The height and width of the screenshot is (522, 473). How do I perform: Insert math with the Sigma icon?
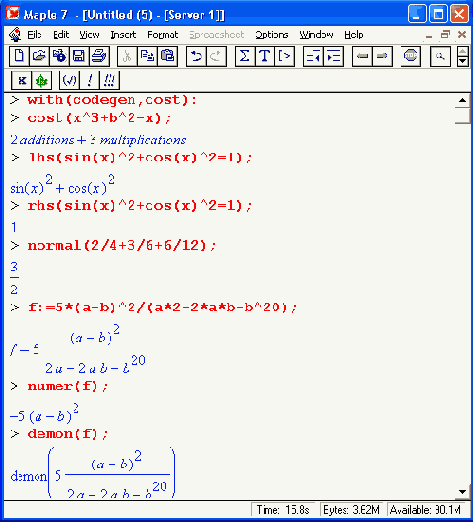pyautogui.click(x=245, y=56)
